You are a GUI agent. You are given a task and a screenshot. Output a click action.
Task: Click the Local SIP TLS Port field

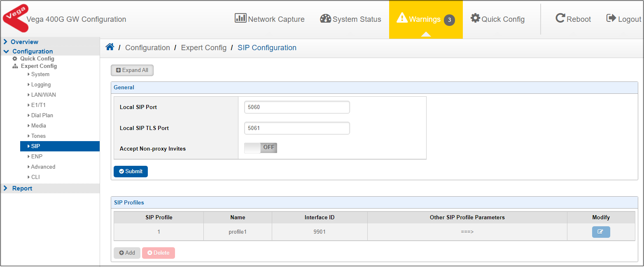pos(297,128)
